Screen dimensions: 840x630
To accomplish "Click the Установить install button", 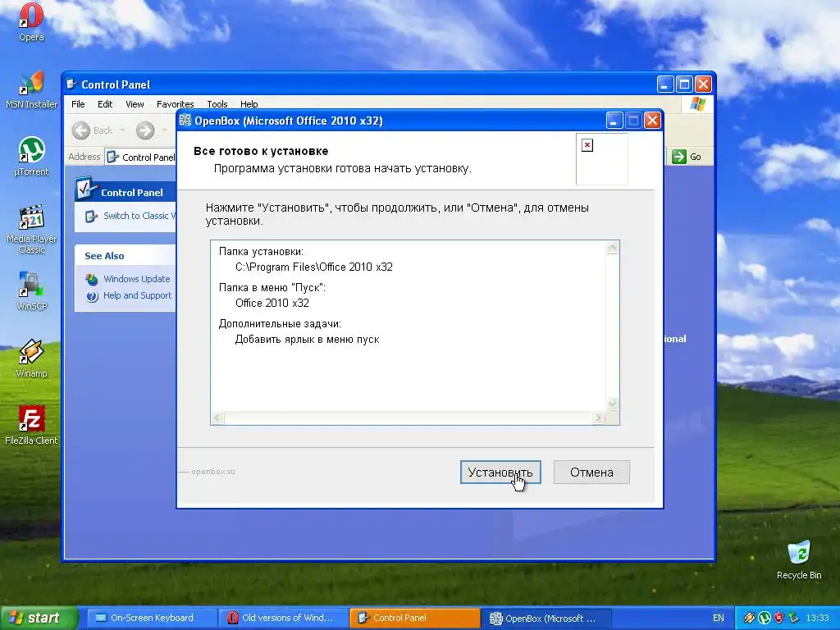I will click(x=500, y=472).
